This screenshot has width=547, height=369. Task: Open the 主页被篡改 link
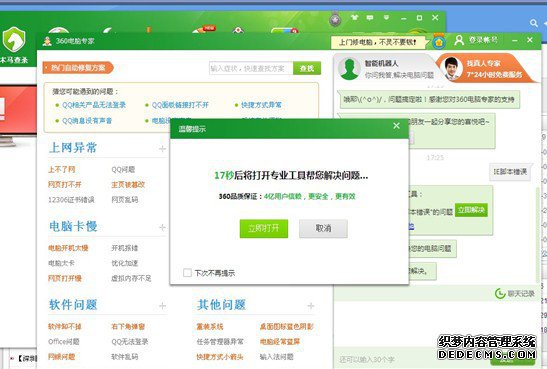(x=128, y=184)
